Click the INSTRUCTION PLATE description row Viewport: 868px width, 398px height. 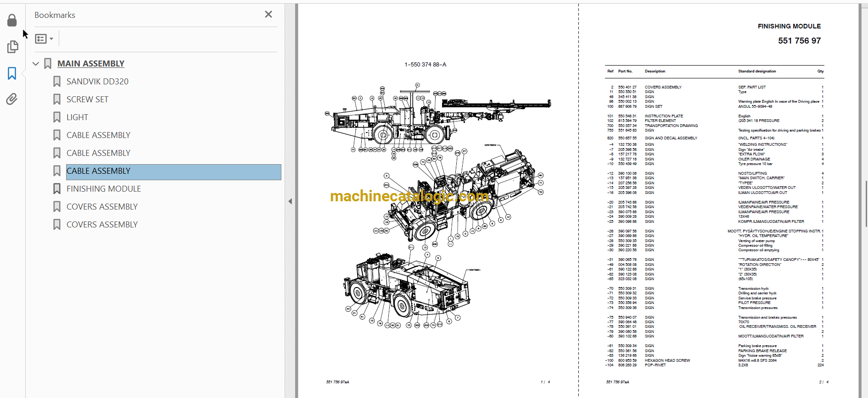664,116
